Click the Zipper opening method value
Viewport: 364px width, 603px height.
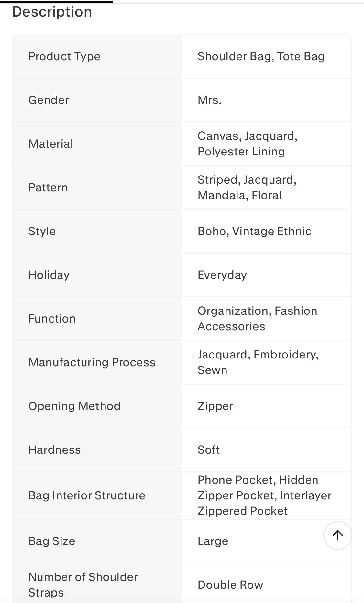click(x=215, y=406)
